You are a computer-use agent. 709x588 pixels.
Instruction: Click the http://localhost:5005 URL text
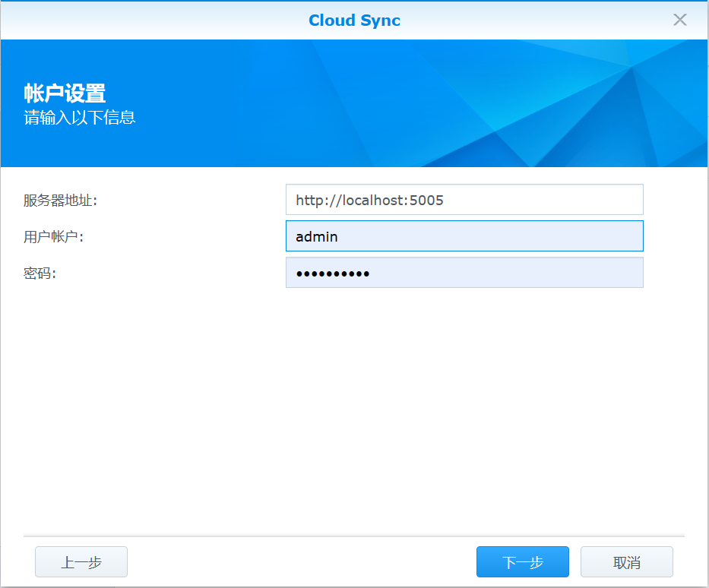[369, 201]
